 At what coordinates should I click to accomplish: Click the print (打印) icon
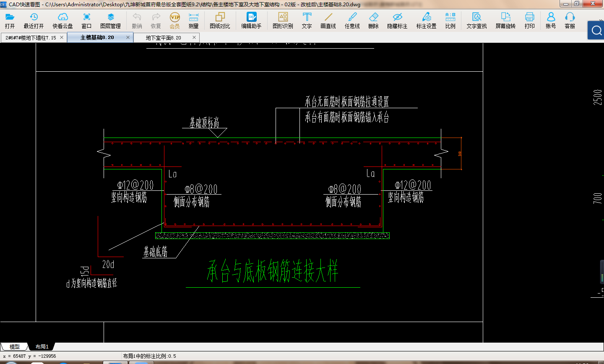coord(530,17)
